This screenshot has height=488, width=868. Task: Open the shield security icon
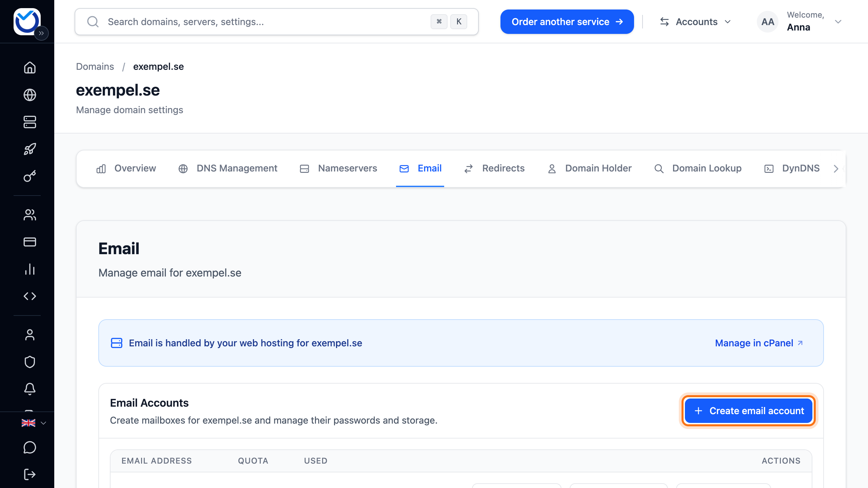(x=30, y=362)
